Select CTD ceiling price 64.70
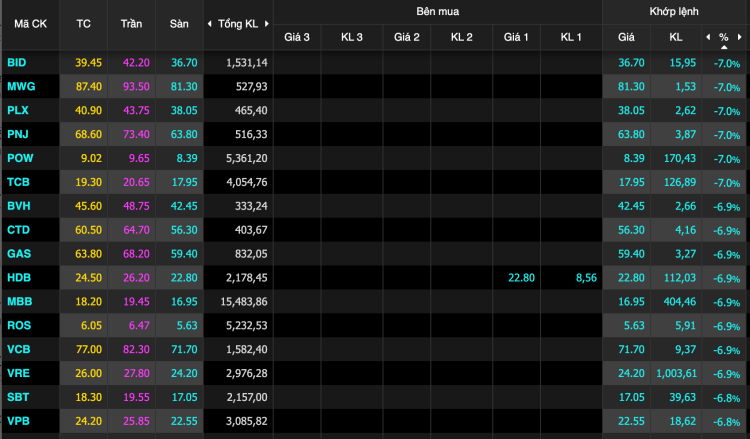The width and height of the screenshot is (750, 439). click(136, 230)
